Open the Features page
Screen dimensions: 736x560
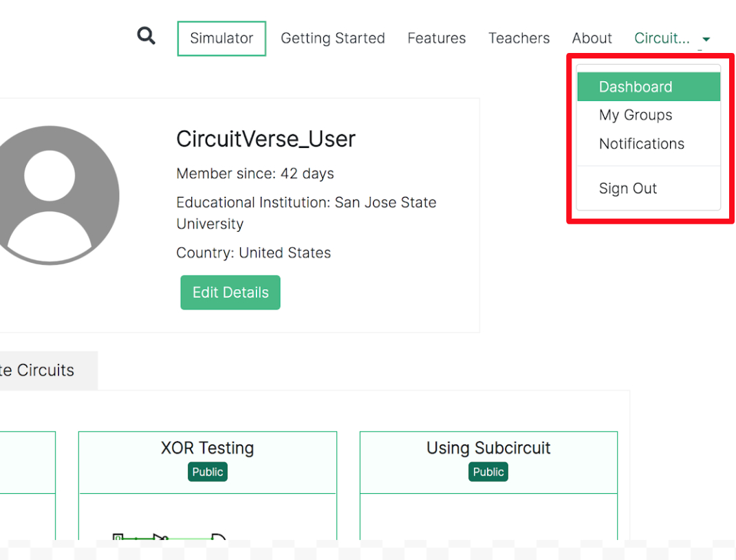pyautogui.click(x=437, y=39)
